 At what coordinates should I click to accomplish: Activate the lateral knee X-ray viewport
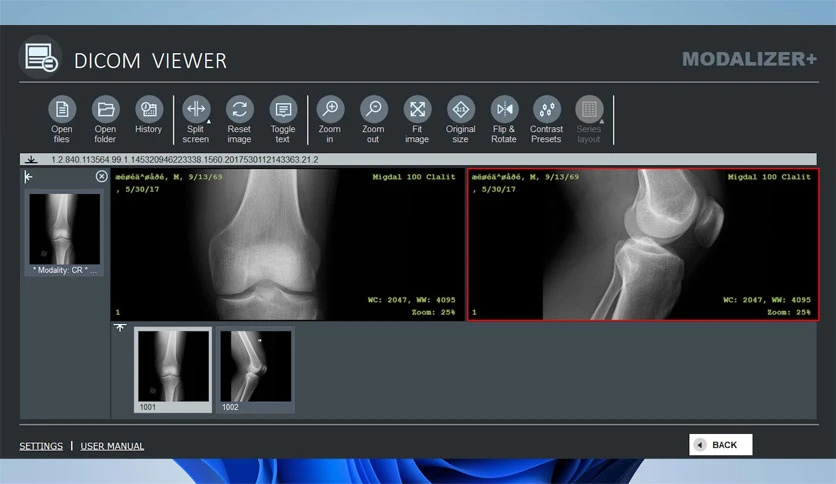tap(643, 245)
